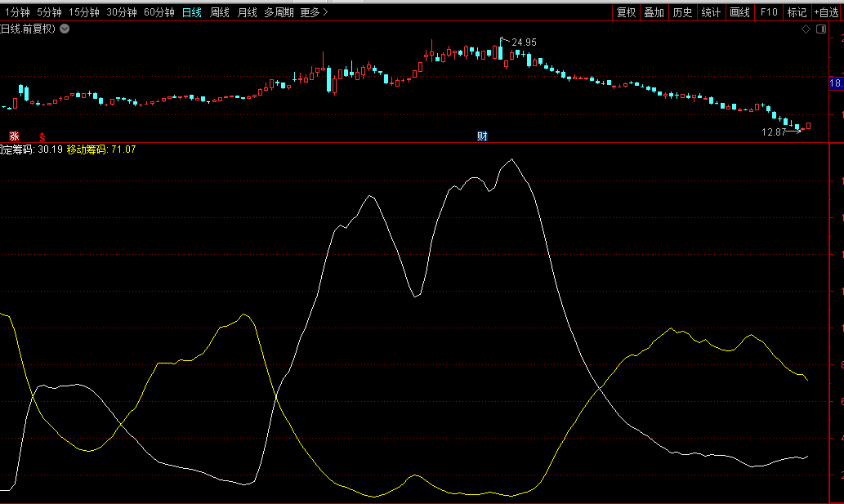This screenshot has height=504, width=844.
Task: Open the 多周期 view
Action: (279, 12)
